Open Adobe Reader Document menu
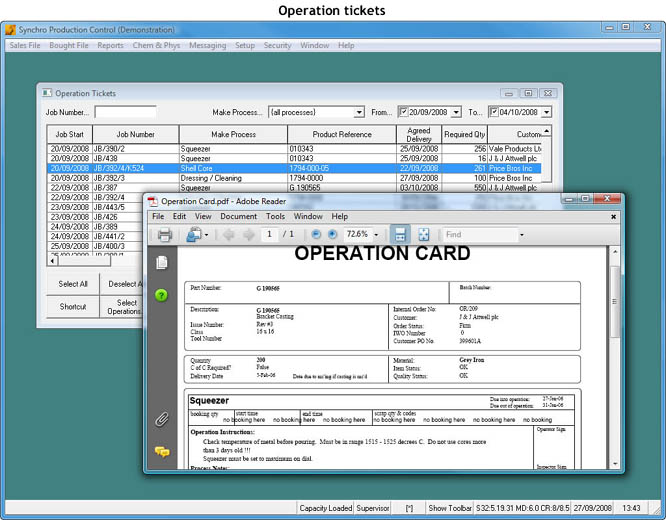This screenshot has height=520, width=666. [238, 216]
